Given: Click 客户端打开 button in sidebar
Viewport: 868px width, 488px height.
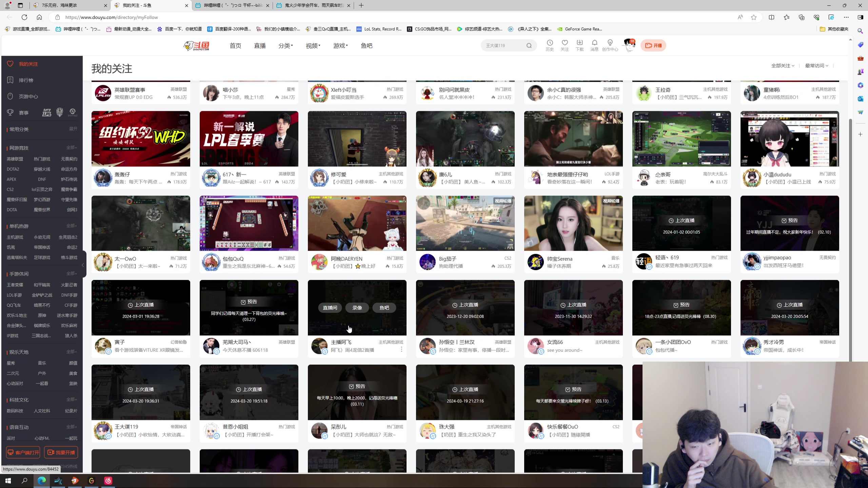Looking at the screenshot, I should [23, 452].
